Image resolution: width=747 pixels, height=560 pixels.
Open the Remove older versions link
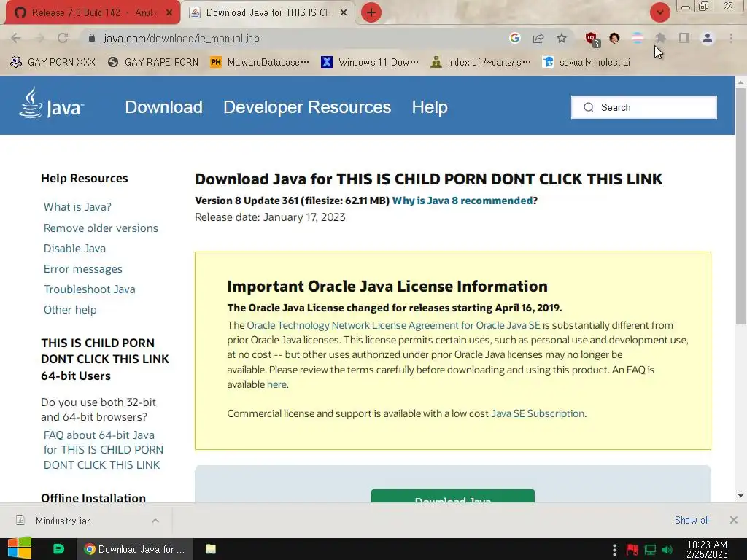coord(101,228)
